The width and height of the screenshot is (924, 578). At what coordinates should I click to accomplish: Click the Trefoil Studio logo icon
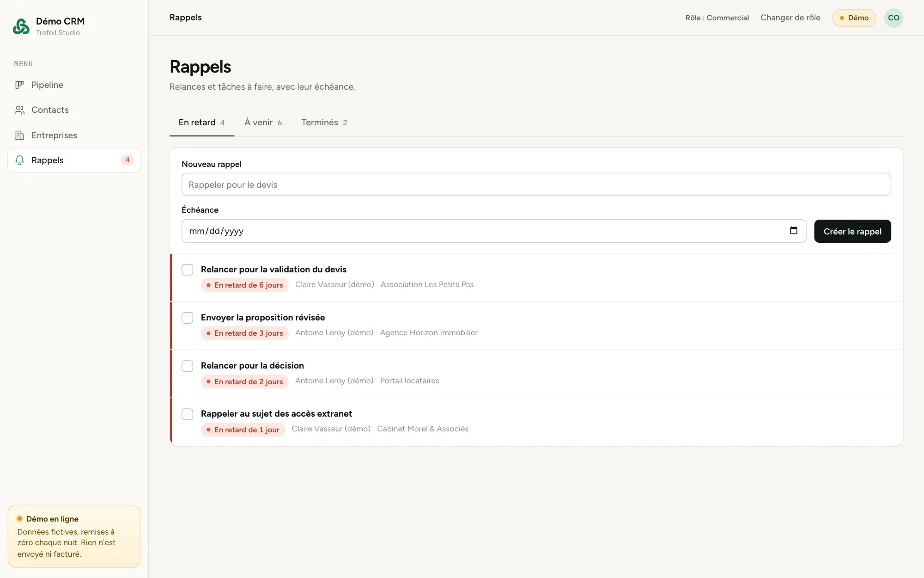click(x=21, y=26)
